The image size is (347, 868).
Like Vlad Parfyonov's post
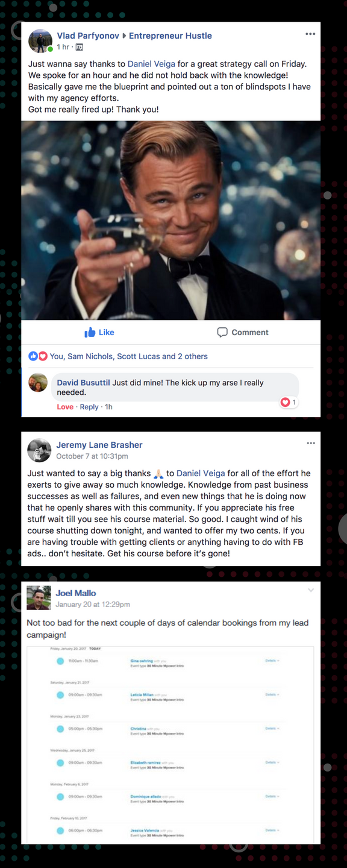click(99, 332)
